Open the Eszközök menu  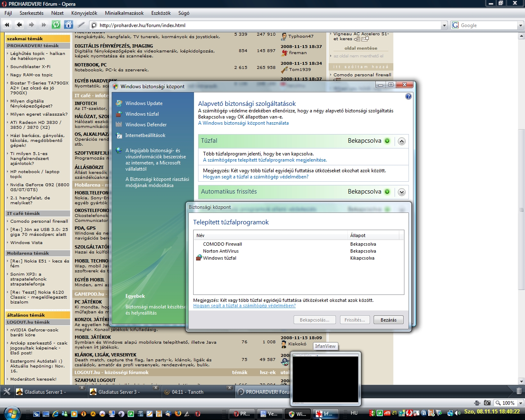(x=161, y=13)
